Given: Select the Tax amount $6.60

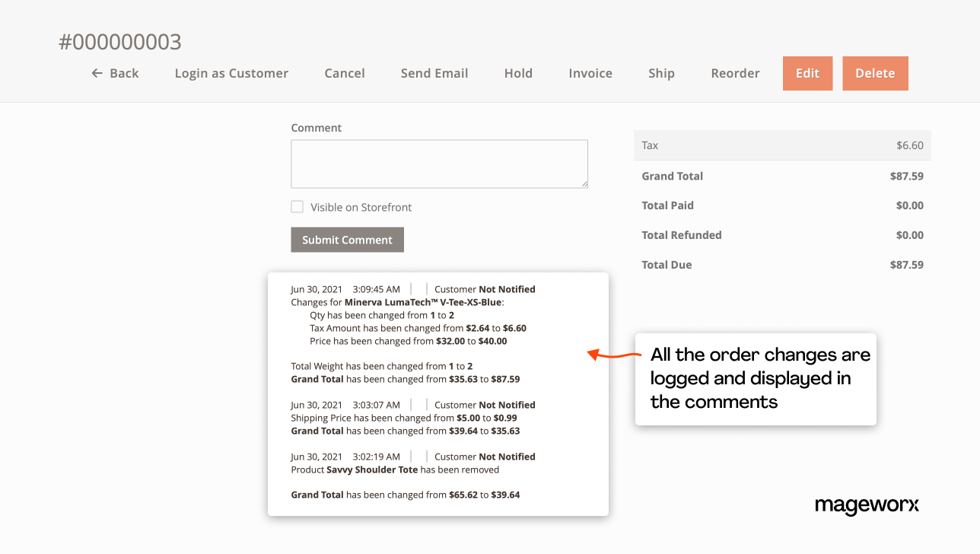Looking at the screenshot, I should (x=909, y=145).
